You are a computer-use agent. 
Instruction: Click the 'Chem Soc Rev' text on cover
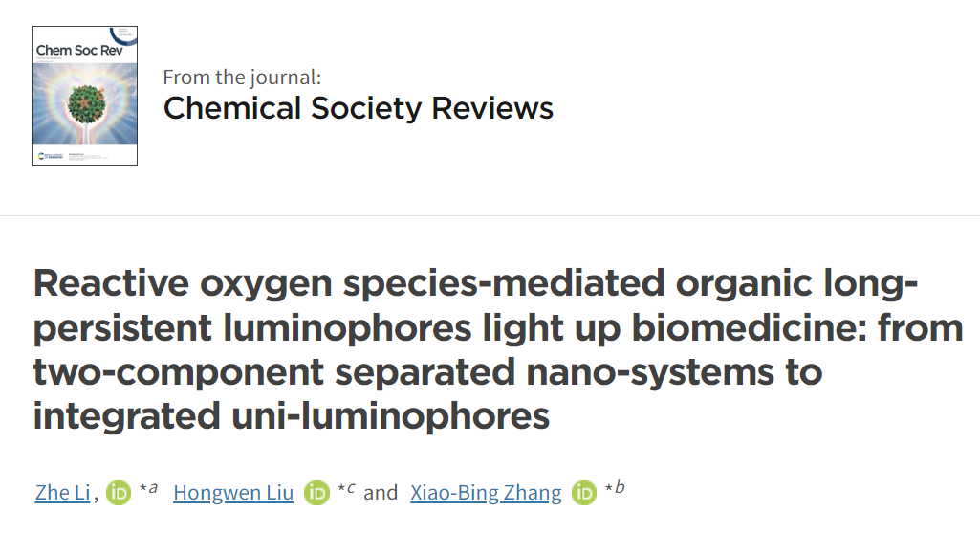coord(79,50)
